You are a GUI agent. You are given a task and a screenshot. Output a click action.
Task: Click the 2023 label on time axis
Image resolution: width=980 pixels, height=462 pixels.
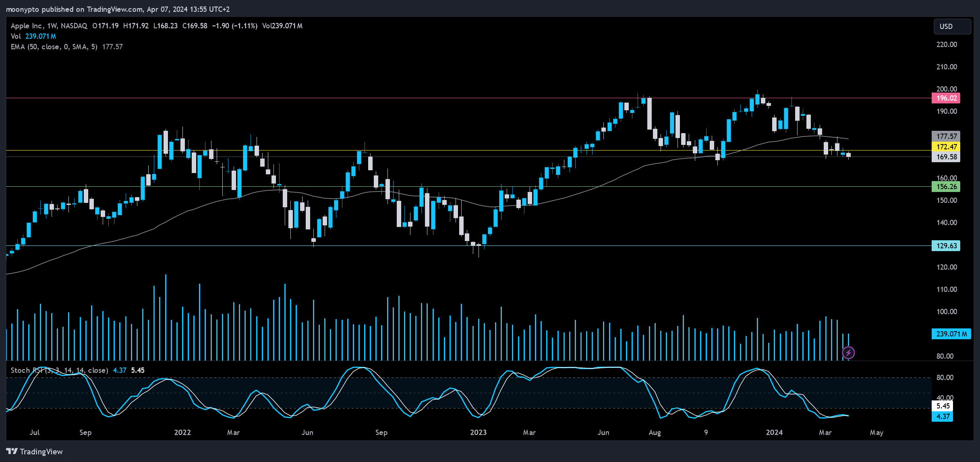pos(479,433)
